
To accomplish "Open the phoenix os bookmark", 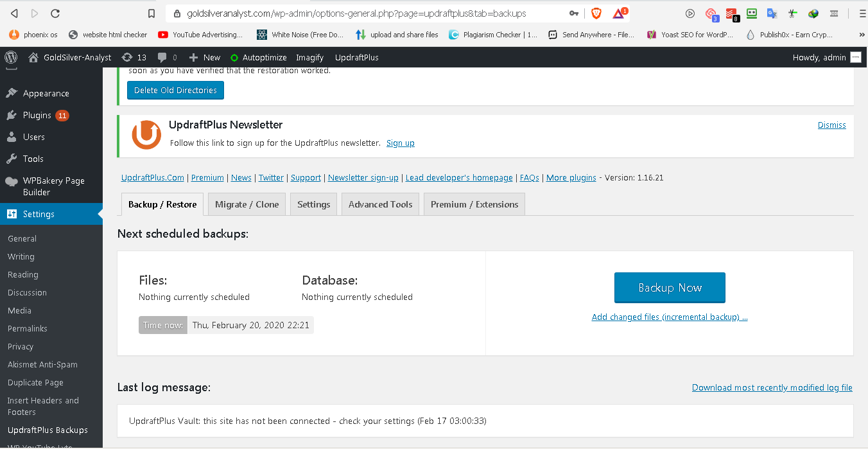I will tap(33, 35).
